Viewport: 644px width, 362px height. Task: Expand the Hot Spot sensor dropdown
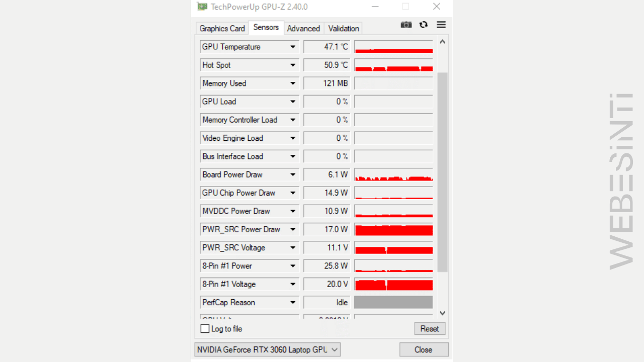(x=292, y=65)
